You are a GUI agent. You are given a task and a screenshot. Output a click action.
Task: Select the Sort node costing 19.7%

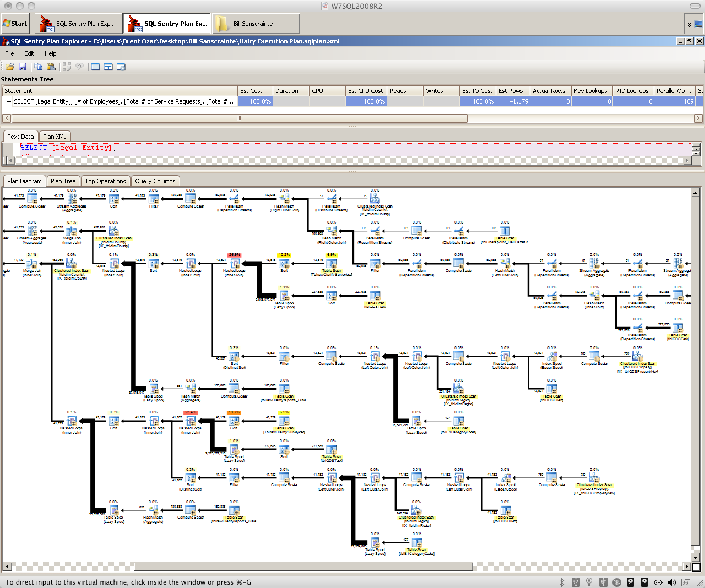(x=234, y=421)
